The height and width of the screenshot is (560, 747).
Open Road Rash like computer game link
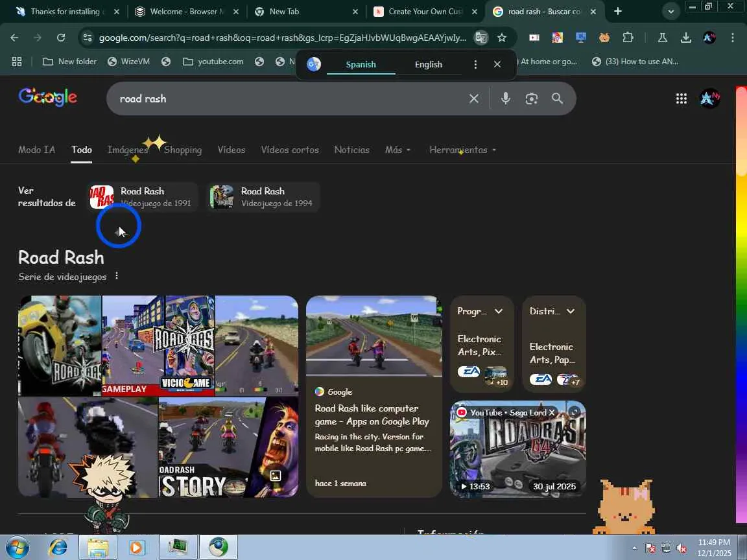point(372,415)
